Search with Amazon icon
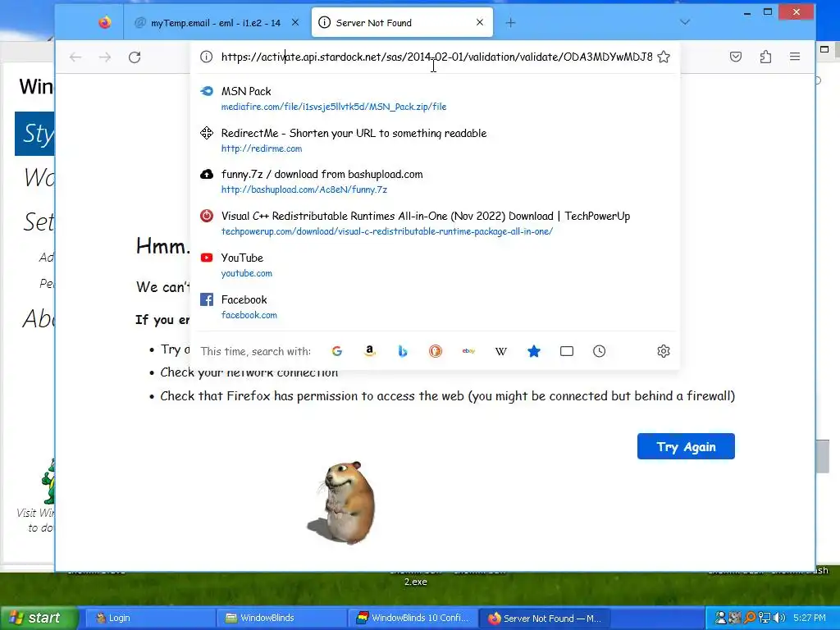Image resolution: width=840 pixels, height=630 pixels. pyautogui.click(x=370, y=351)
